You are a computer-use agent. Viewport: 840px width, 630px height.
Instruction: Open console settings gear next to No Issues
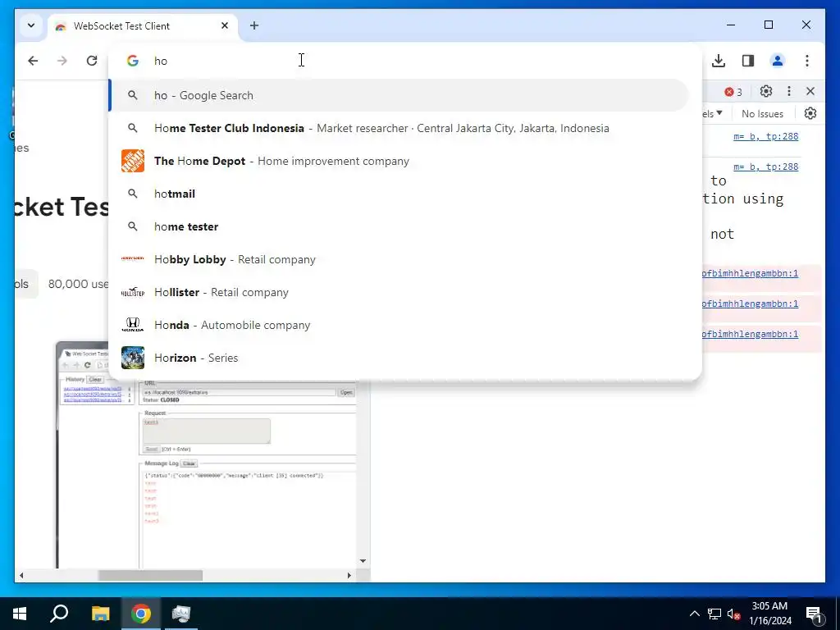coord(810,113)
